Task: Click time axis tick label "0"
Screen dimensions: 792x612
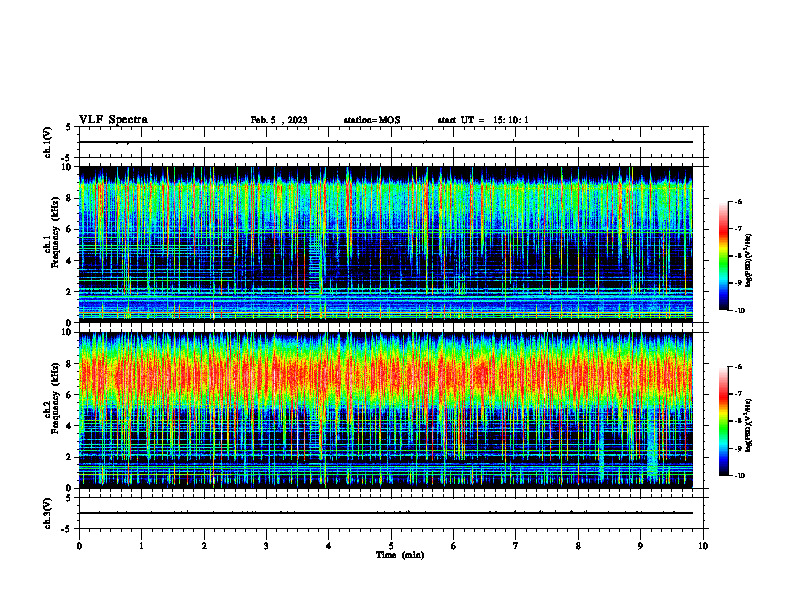Action: click(x=79, y=546)
